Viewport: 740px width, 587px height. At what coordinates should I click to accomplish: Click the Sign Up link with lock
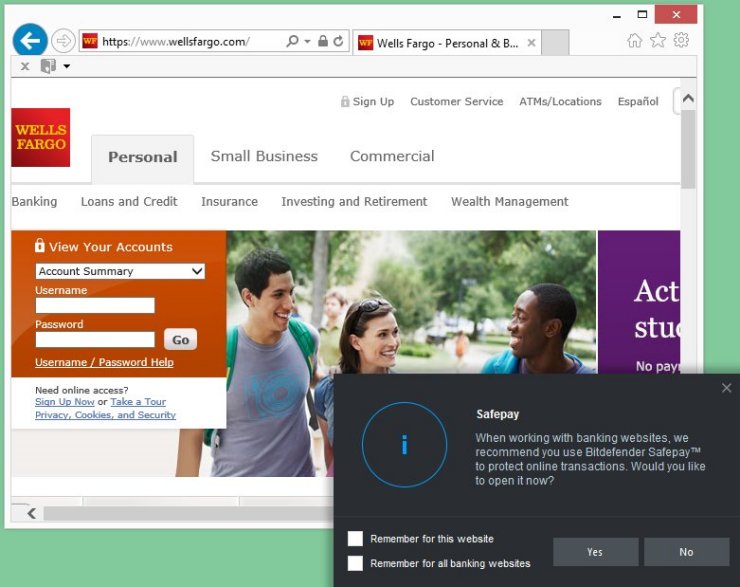point(368,101)
